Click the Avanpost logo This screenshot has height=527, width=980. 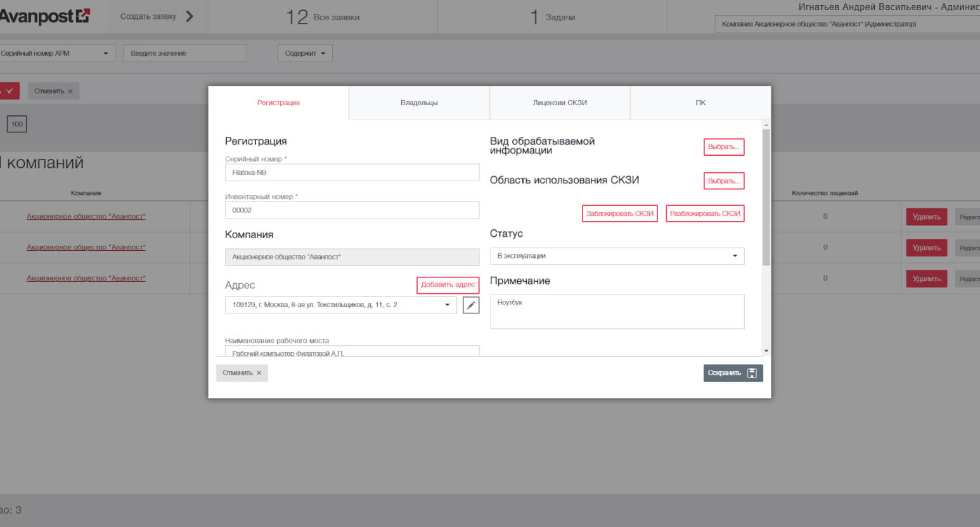[44, 16]
